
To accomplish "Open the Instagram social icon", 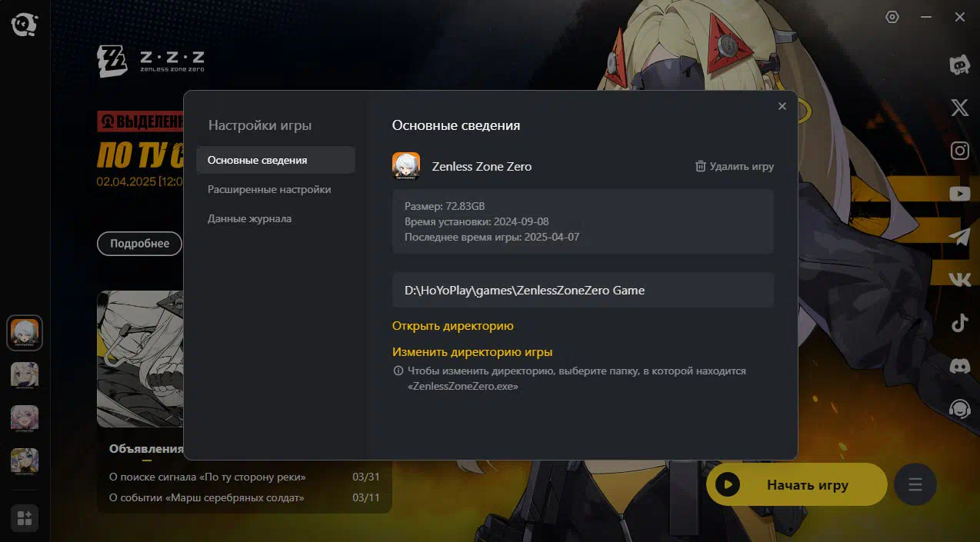I will [960, 151].
